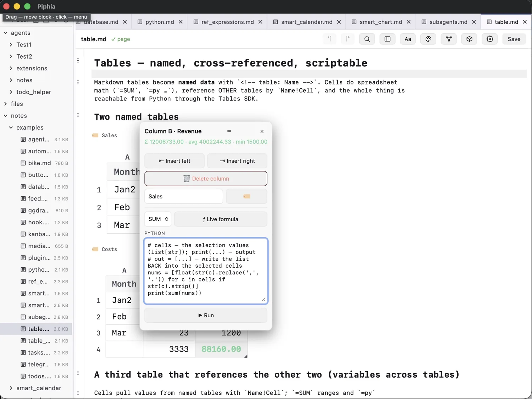Expand the extensions folder
Viewport: 532px width, 399px height.
point(11,68)
